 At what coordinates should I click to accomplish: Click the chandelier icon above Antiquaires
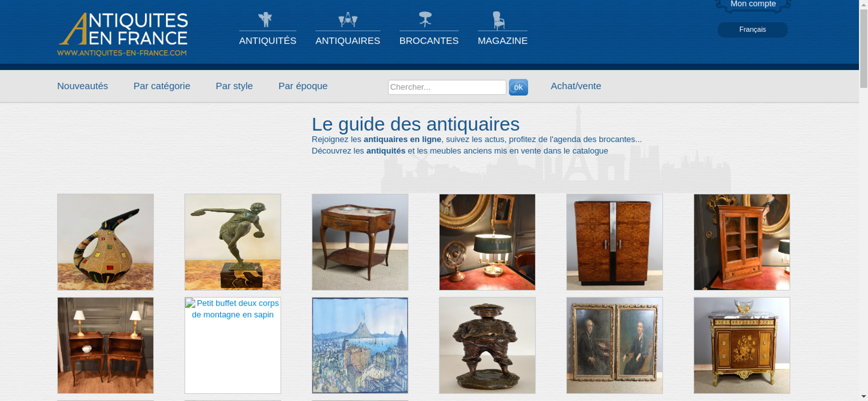[x=348, y=20]
